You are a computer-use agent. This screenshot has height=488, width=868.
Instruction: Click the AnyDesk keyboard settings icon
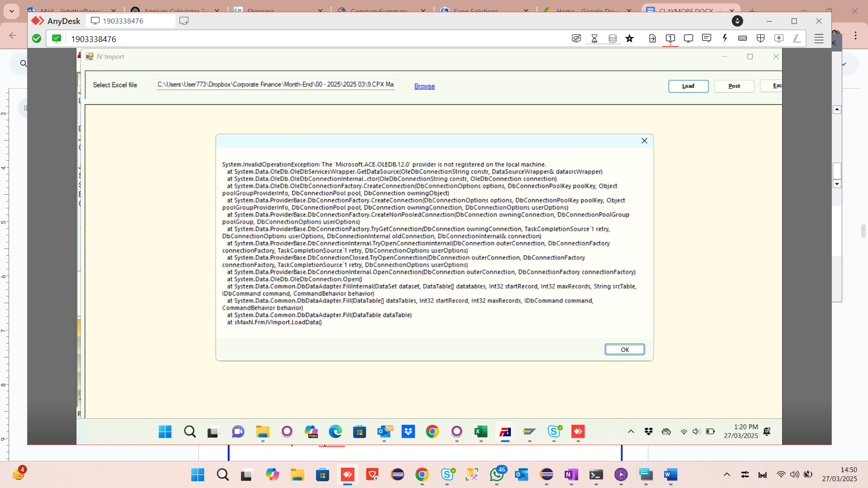pyautogui.click(x=742, y=38)
